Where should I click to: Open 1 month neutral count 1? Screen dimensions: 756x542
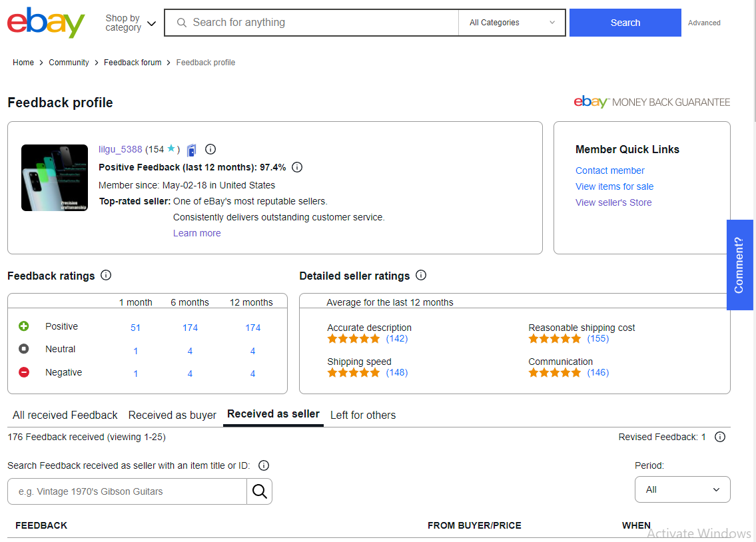(135, 351)
